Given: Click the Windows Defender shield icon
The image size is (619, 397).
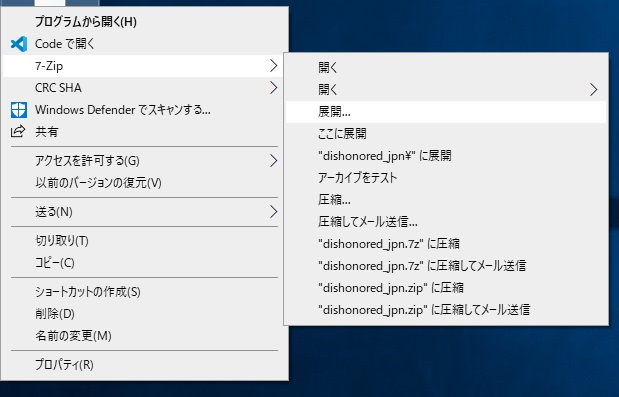Looking at the screenshot, I should (x=19, y=110).
